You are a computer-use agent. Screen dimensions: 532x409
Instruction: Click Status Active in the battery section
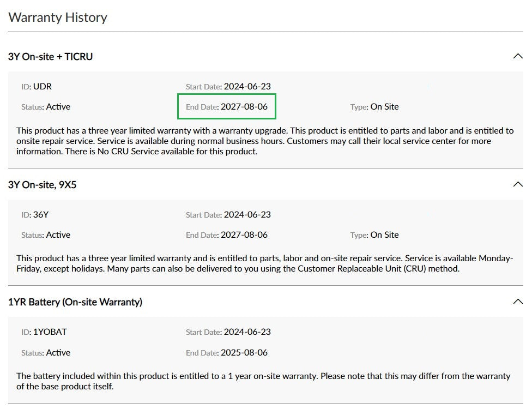[46, 352]
